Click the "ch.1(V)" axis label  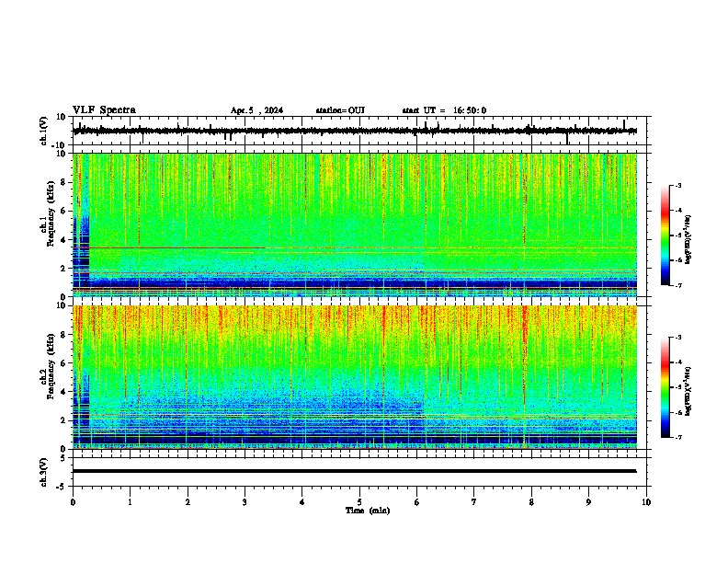pos(44,131)
